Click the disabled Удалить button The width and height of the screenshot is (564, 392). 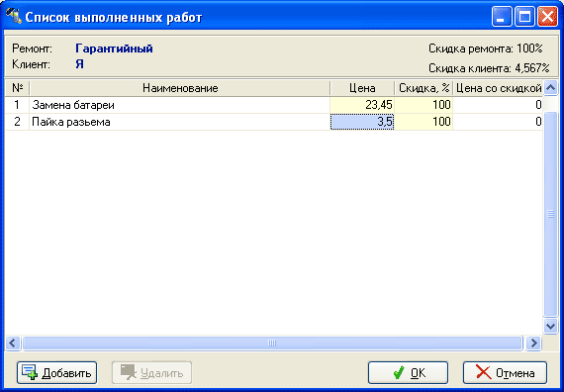pos(151,372)
